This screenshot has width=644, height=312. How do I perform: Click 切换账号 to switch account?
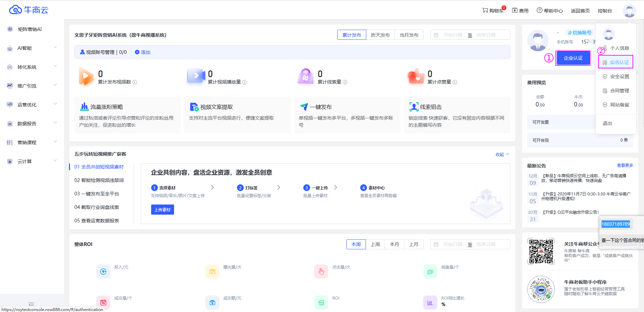coord(579,33)
